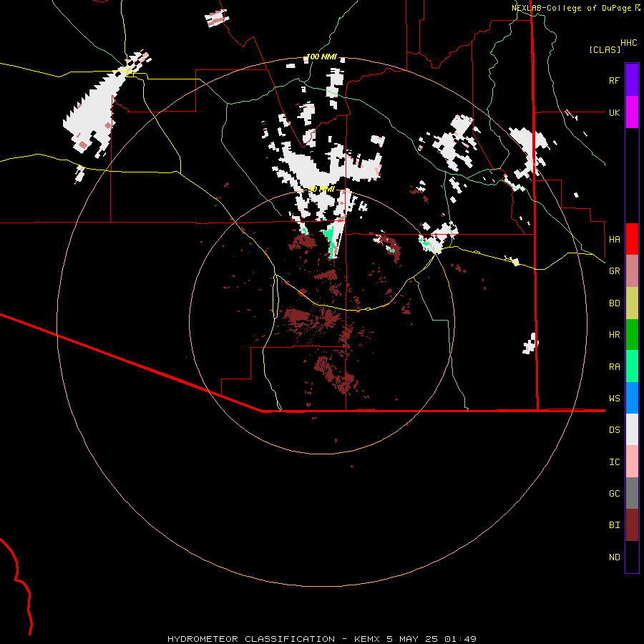Select the RA legend label
The width and height of the screenshot is (644, 644).
(614, 367)
